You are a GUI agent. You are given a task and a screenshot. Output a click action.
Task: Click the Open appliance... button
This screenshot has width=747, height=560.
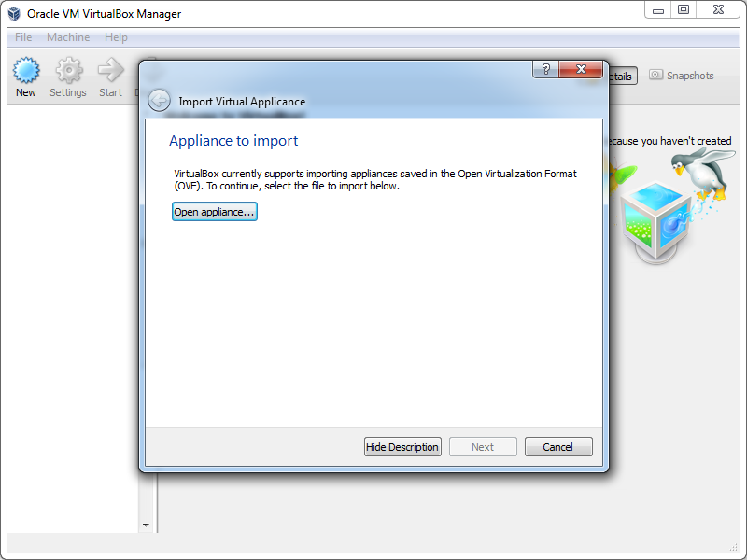click(x=215, y=212)
